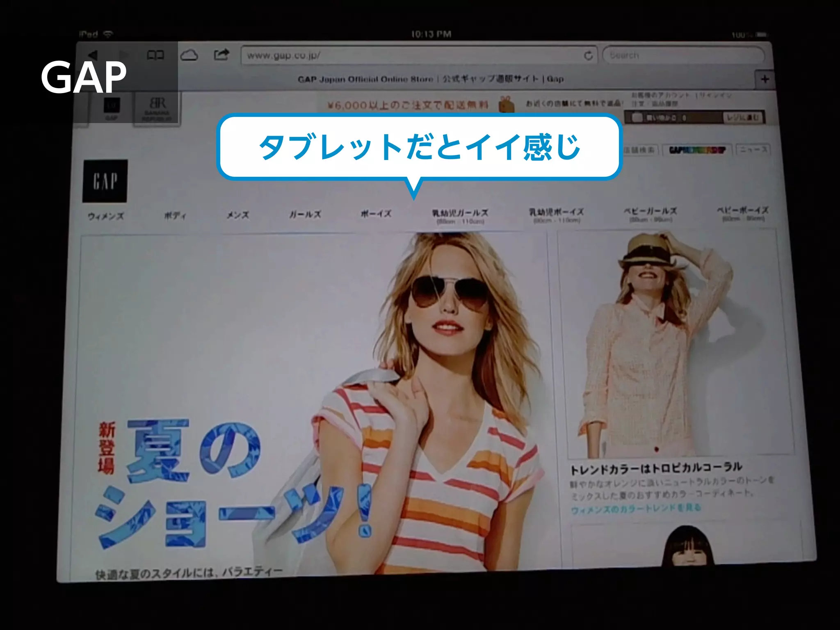Viewport: 840px width, 630px height.
Task: Click the sunglasses model hero image
Action: pos(435,402)
